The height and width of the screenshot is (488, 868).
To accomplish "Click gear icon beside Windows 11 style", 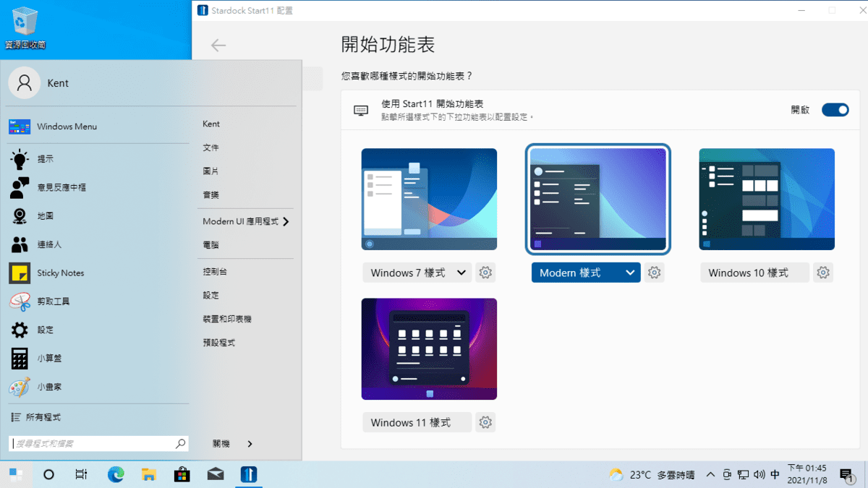I will pos(485,422).
